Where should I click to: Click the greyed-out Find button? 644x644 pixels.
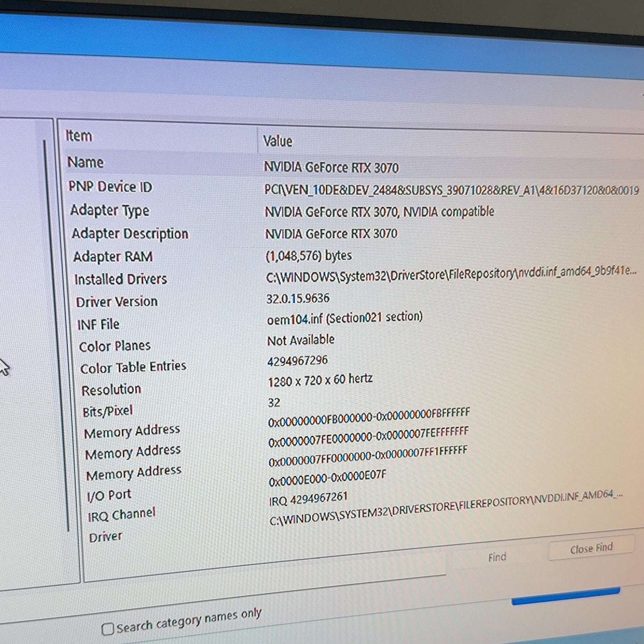coord(497,557)
